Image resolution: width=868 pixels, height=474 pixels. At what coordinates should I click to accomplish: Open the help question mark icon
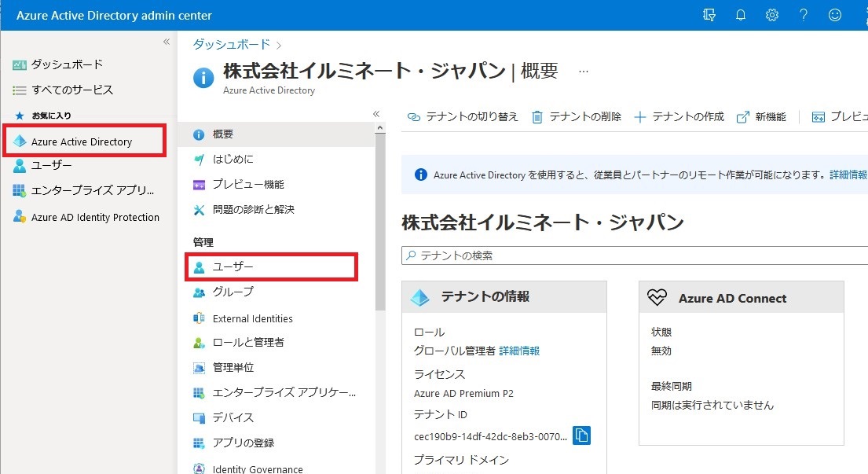(804, 15)
